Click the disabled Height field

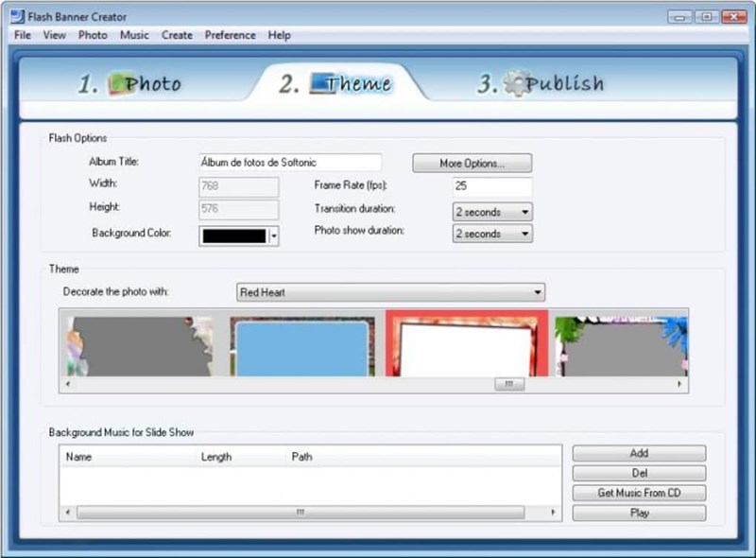coord(239,209)
